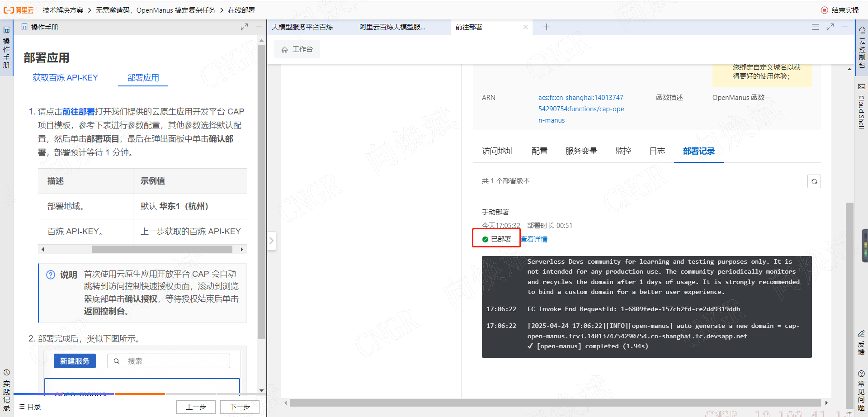Click 在线部署 breadcrumb
The image size is (868, 417).
[x=241, y=10]
